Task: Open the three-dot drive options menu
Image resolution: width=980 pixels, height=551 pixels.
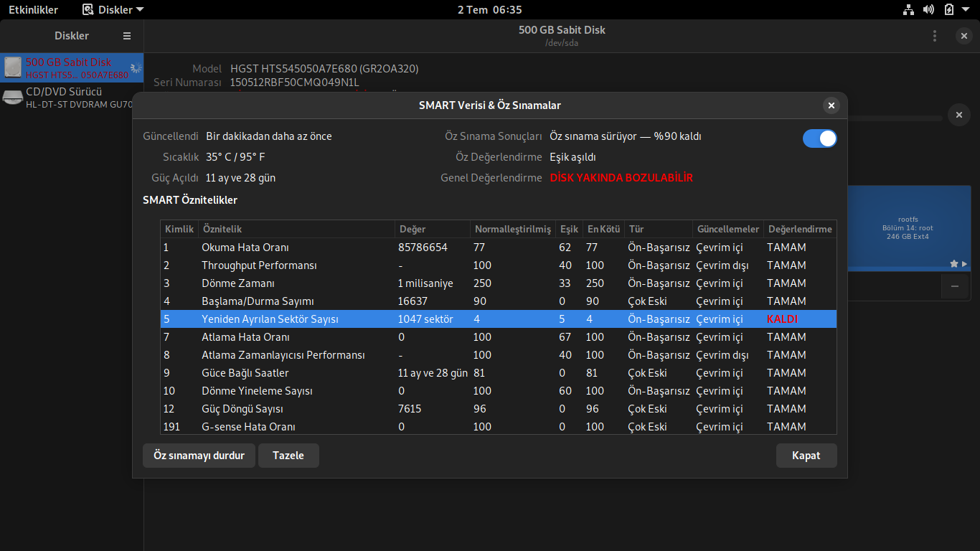Action: click(934, 36)
